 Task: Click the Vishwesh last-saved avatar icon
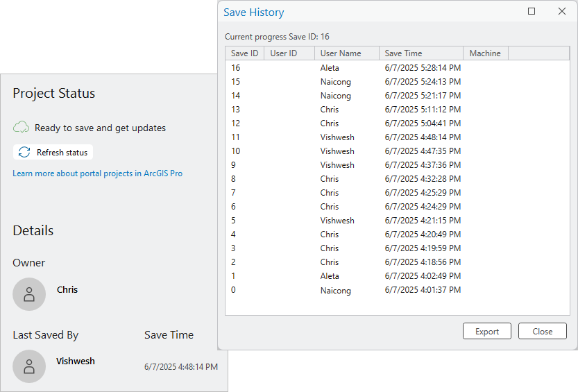click(x=29, y=366)
